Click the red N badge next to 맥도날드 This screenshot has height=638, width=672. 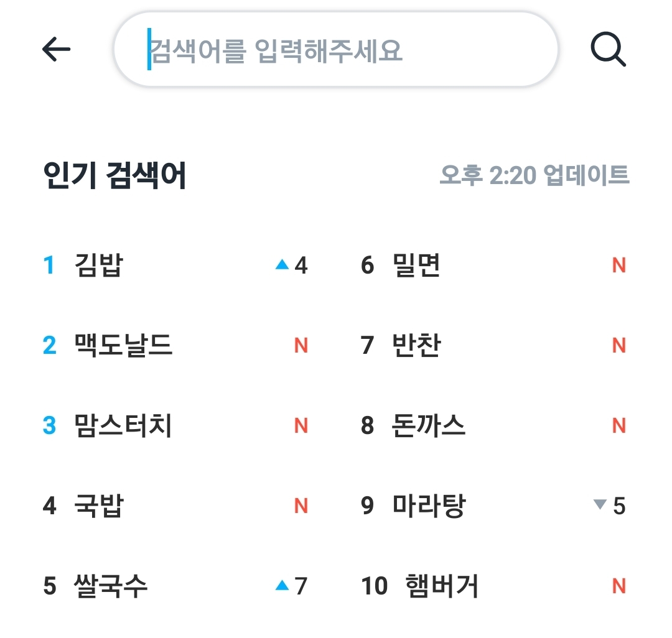301,346
